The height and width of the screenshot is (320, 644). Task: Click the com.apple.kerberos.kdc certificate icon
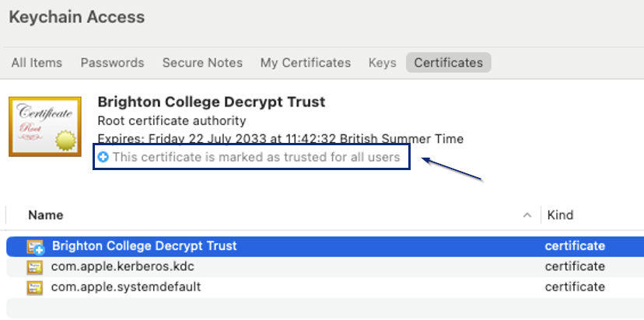(x=34, y=267)
